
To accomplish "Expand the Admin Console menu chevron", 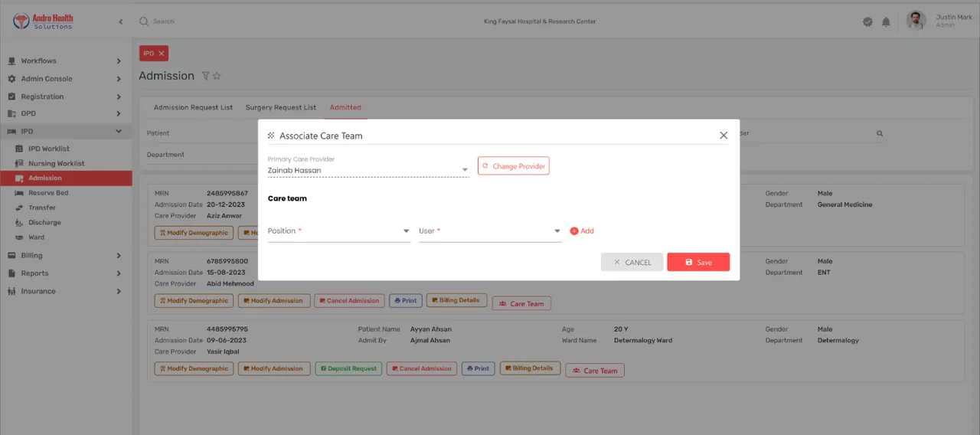I will point(119,79).
